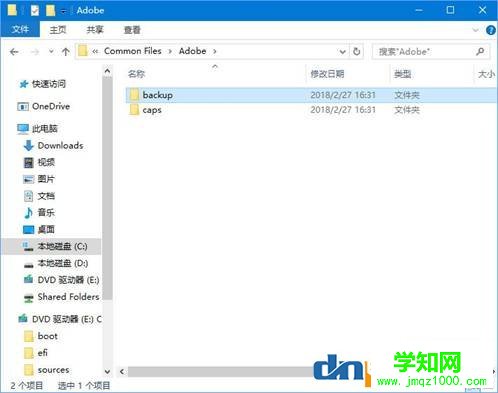The height and width of the screenshot is (393, 498).
Task: Click the title bar new folder icon
Action: tap(51, 10)
